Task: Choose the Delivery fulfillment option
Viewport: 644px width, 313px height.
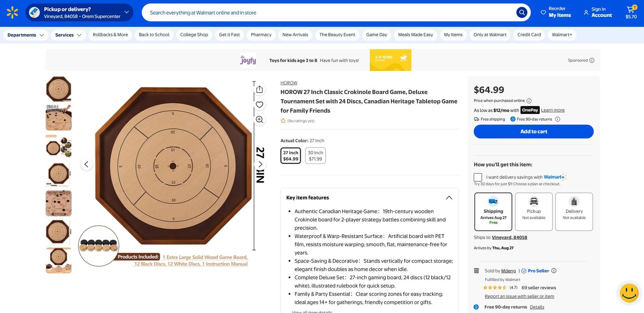Action: 574,212
